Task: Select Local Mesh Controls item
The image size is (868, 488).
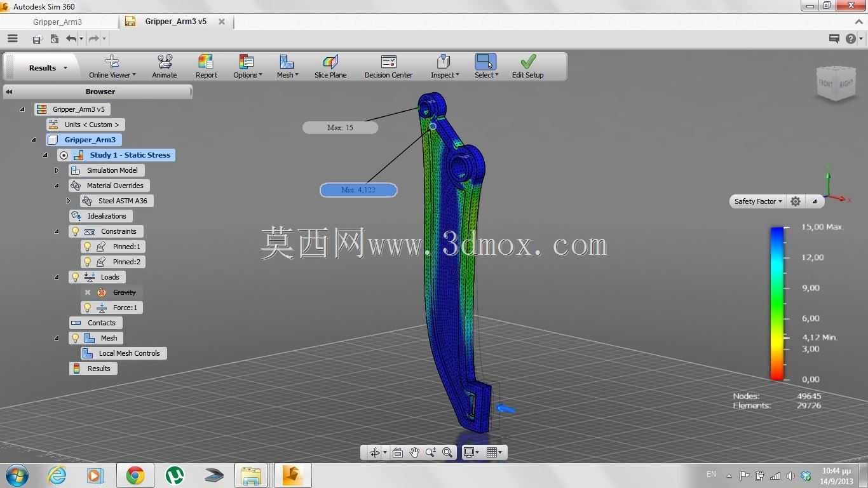Action: click(124, 353)
